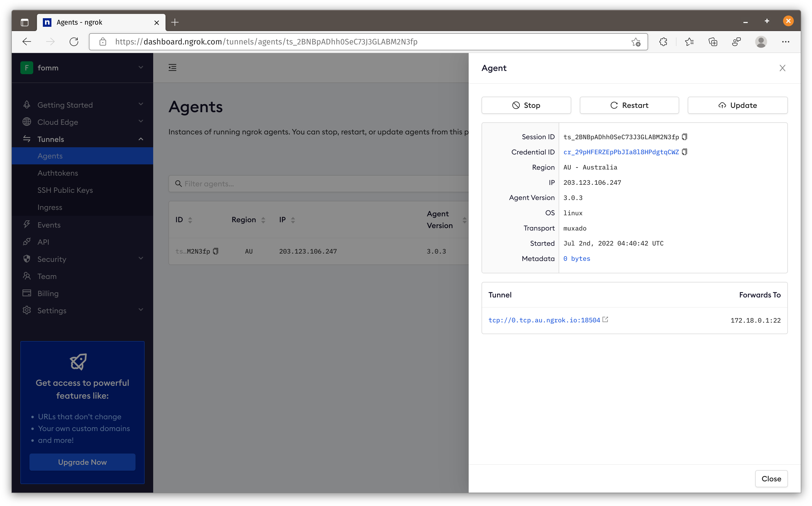Close the Agent panel with X

[782, 68]
